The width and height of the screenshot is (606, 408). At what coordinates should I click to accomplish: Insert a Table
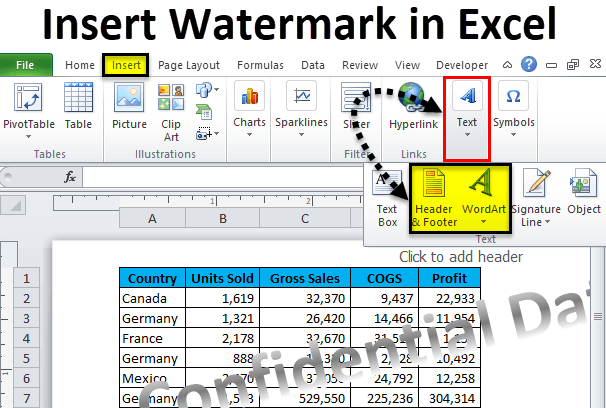click(78, 106)
